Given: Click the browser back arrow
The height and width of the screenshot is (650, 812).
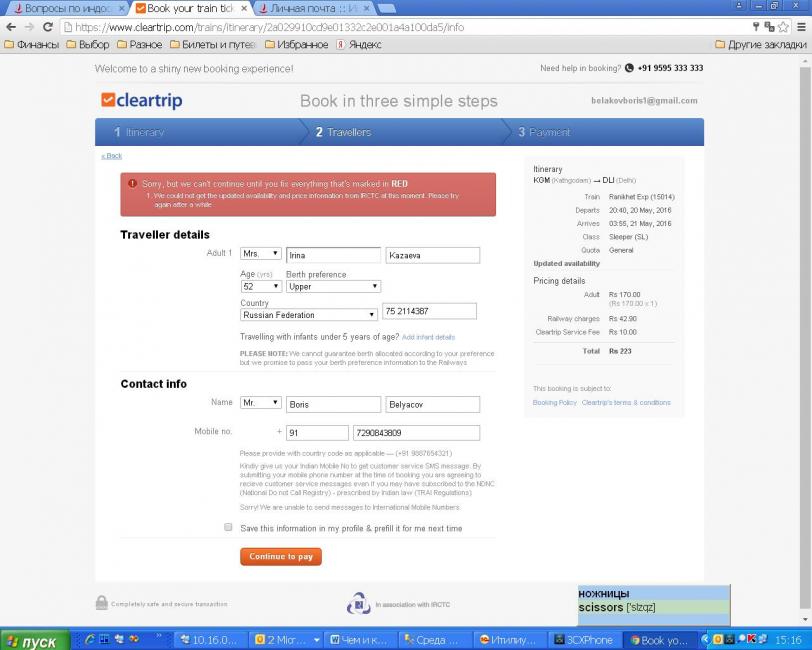Looking at the screenshot, I should coord(11,27).
